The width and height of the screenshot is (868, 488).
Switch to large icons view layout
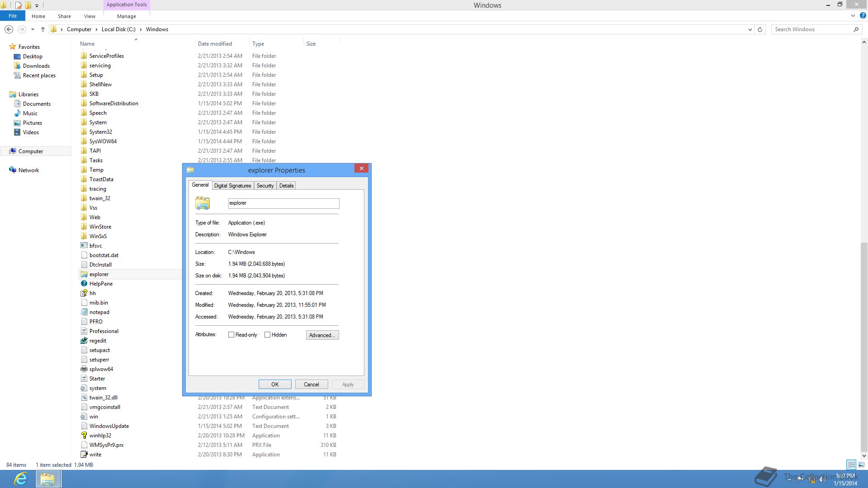tap(861, 465)
